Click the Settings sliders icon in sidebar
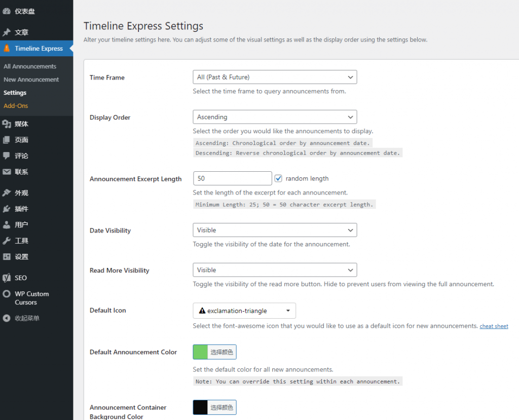Viewport: 519px width, 420px height. (7, 256)
